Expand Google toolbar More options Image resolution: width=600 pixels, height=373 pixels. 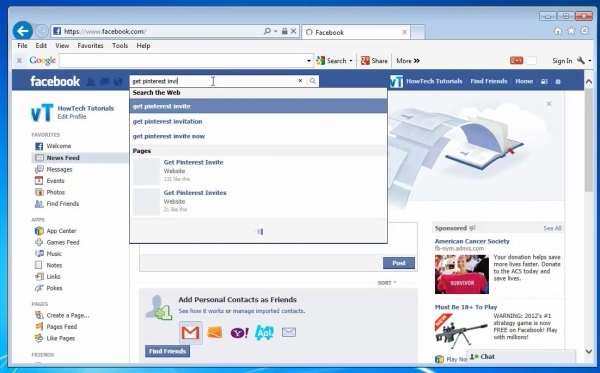point(408,60)
